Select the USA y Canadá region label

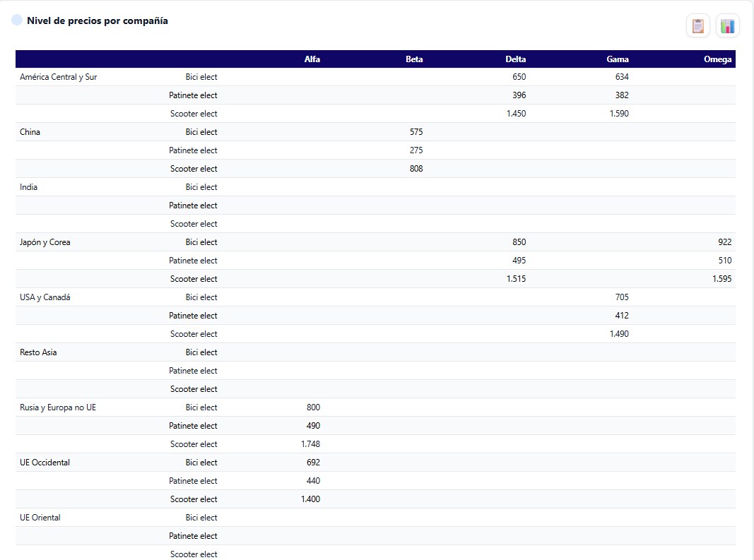click(45, 297)
